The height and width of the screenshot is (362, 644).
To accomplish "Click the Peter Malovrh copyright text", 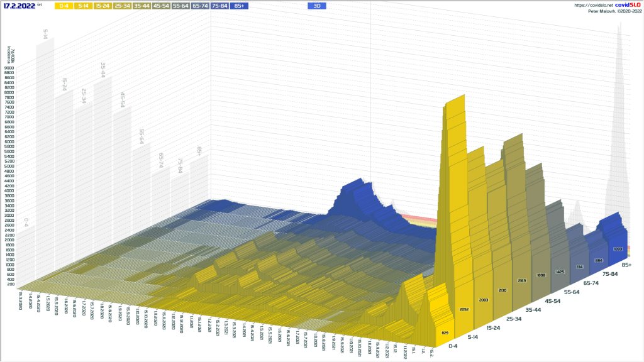I will pos(614,11).
